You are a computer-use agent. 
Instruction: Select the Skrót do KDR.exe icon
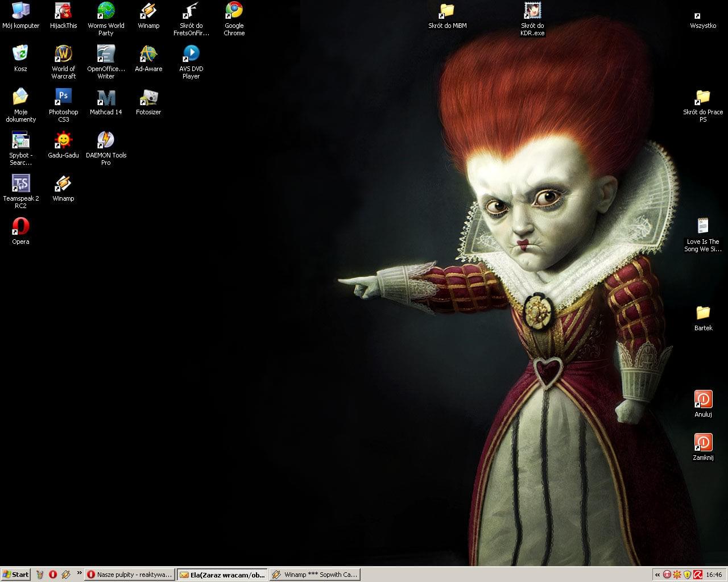[532, 19]
